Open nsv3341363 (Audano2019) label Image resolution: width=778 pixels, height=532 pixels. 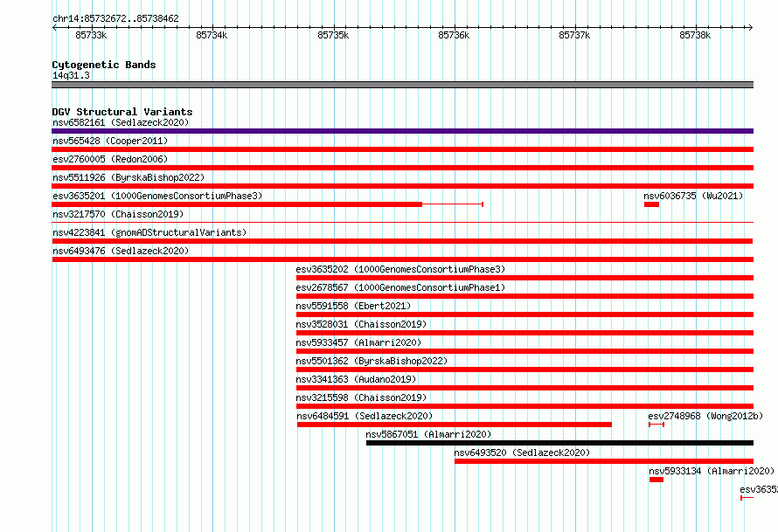(356, 379)
